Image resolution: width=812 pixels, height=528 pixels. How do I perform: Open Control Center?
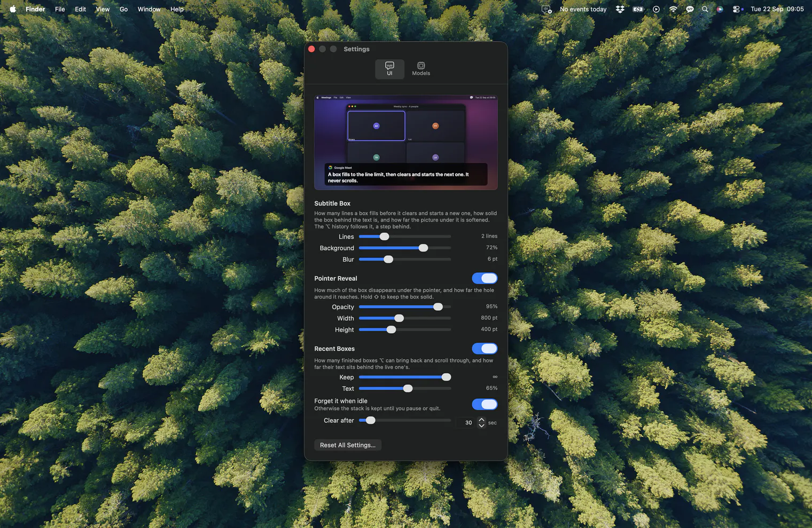737,9
